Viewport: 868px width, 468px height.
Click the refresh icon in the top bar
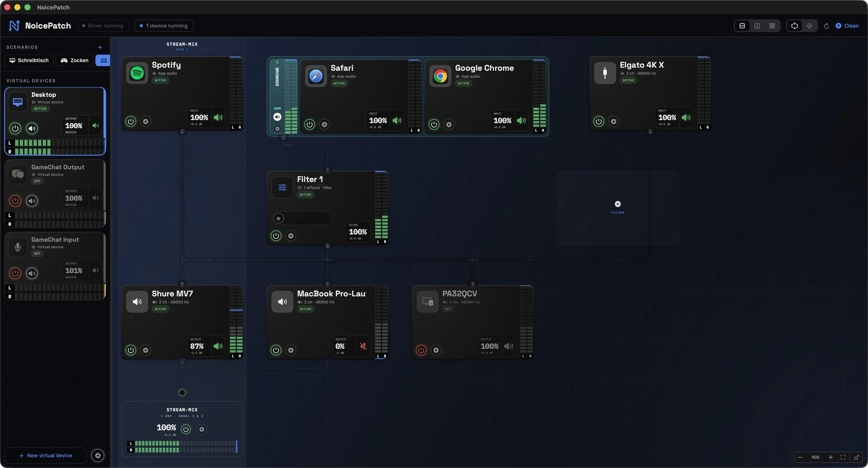pos(826,26)
